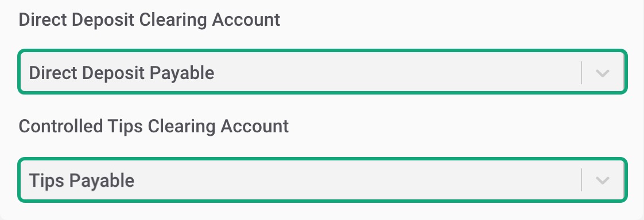Click empty area inside Tips Payable field
Screen dimensions: 644x220
coord(358,180)
